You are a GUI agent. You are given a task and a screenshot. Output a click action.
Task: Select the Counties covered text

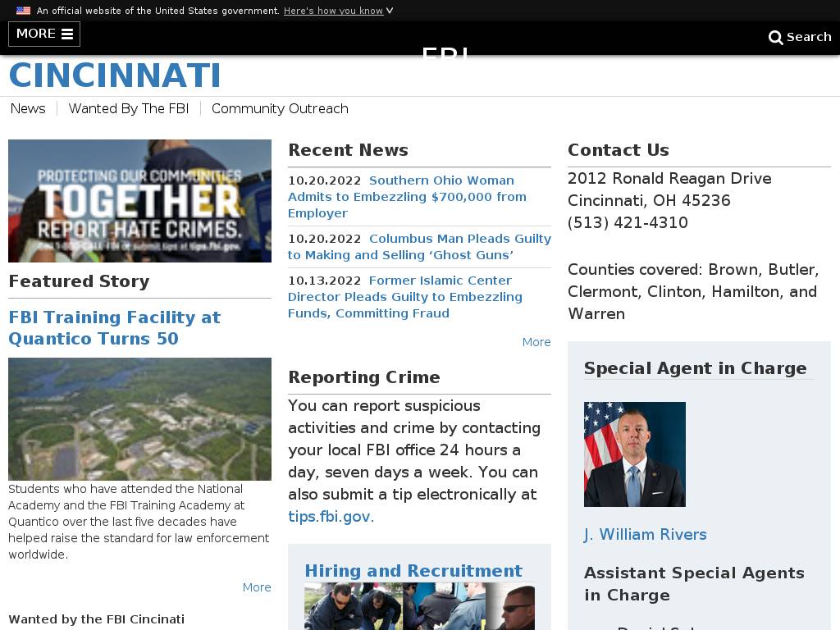point(693,291)
